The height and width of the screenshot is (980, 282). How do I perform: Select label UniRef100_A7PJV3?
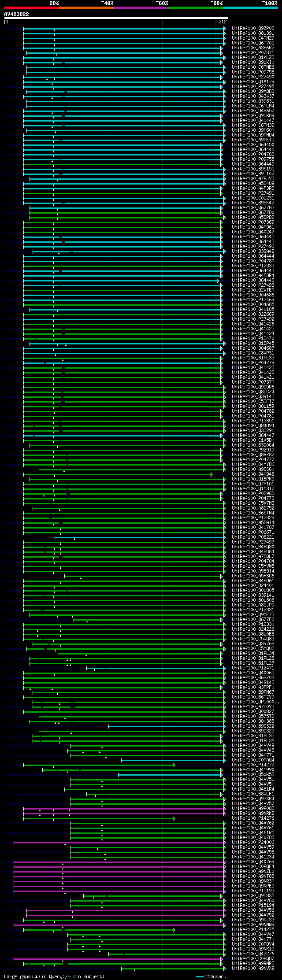point(253,179)
